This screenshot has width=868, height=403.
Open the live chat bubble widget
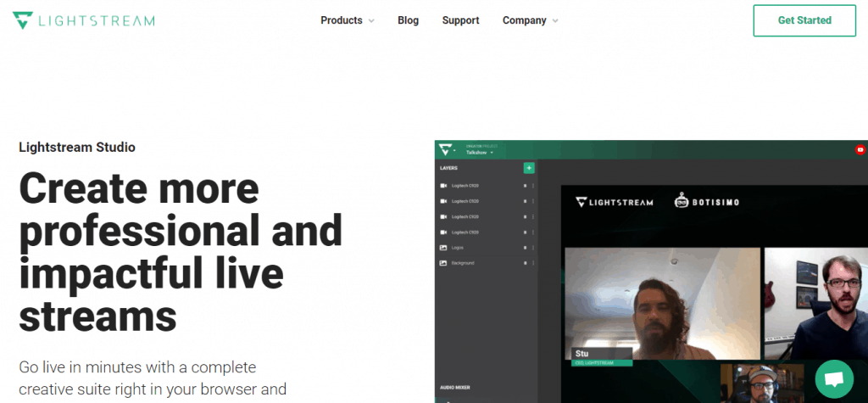pos(833,378)
